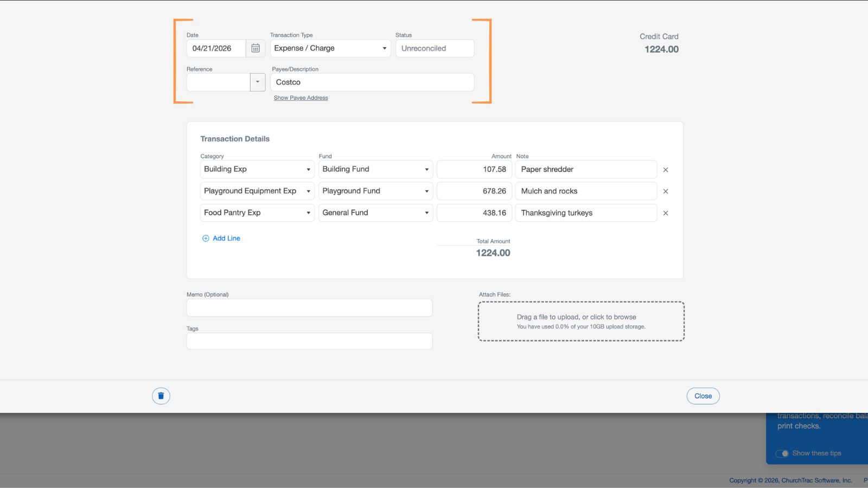
Task: Open the General Fund dropdown
Action: [375, 213]
